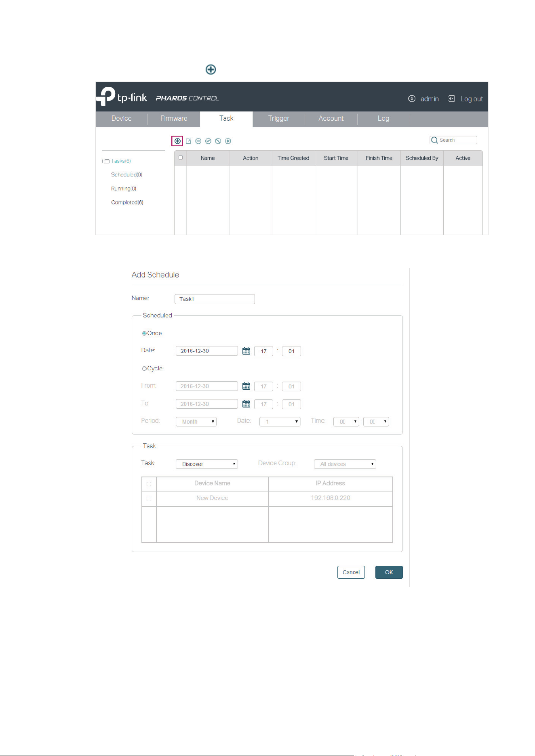
Task: Click the 192.168.0.220 IP cell
Action: [331, 498]
